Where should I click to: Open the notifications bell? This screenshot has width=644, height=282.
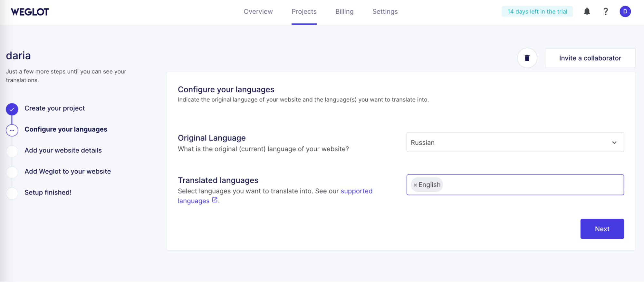587,12
